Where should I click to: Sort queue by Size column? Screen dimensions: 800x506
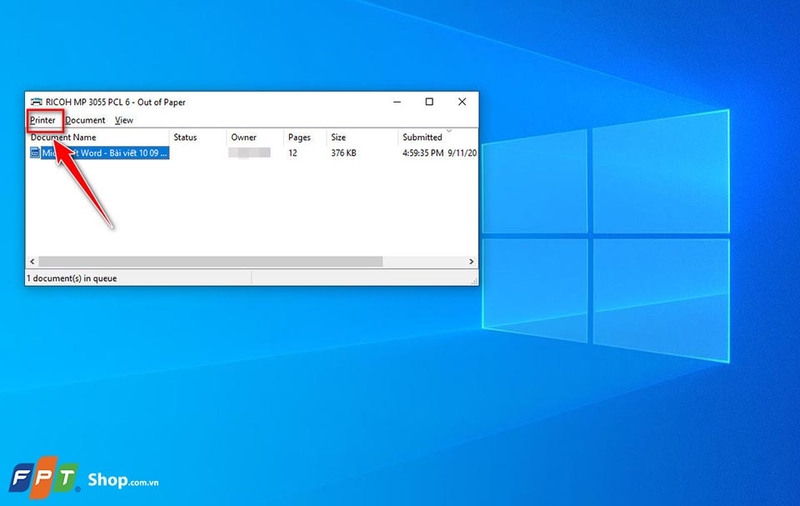pos(339,137)
